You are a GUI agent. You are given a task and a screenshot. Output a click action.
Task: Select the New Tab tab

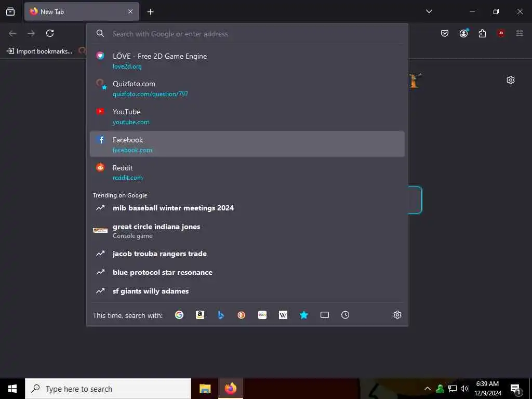pos(82,11)
